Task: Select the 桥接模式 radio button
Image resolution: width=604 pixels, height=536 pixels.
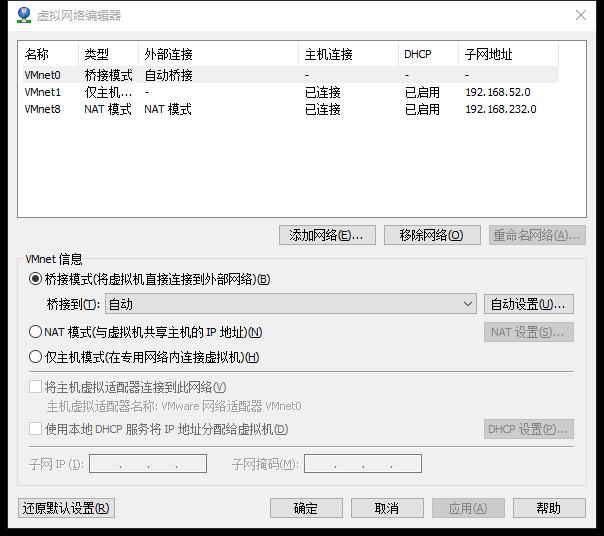Action: point(35,279)
